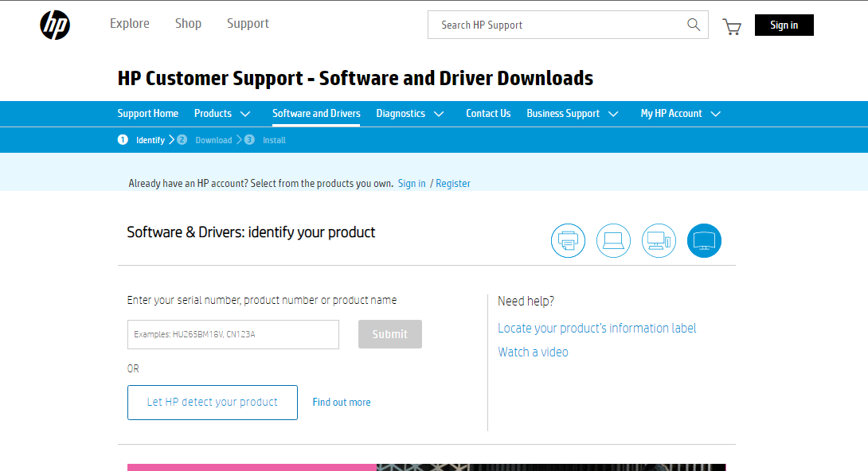The height and width of the screenshot is (471, 868).
Task: Select the laptop product type icon
Action: coord(613,240)
